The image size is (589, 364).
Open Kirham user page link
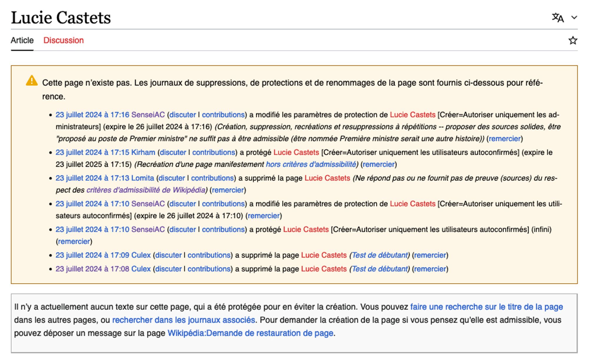(x=143, y=152)
